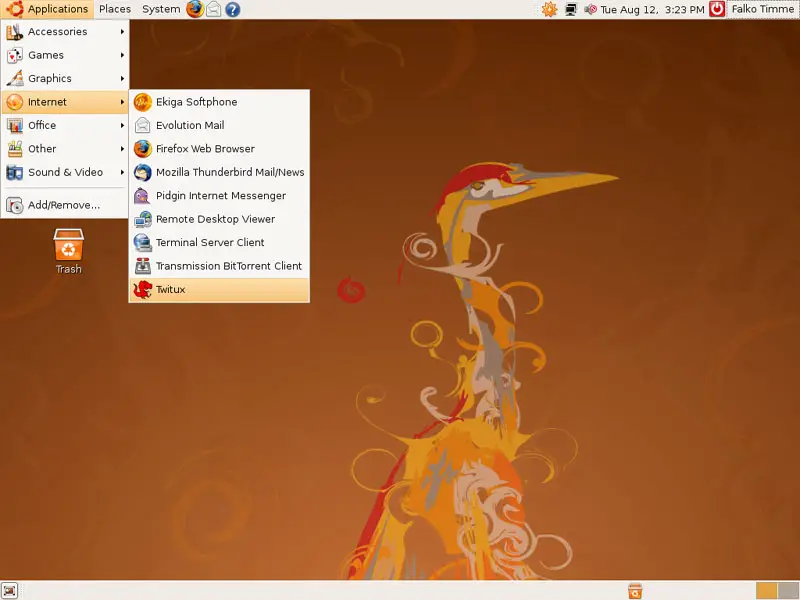Open the Falko Timme user switcher
800x600 pixels.
[x=763, y=9]
